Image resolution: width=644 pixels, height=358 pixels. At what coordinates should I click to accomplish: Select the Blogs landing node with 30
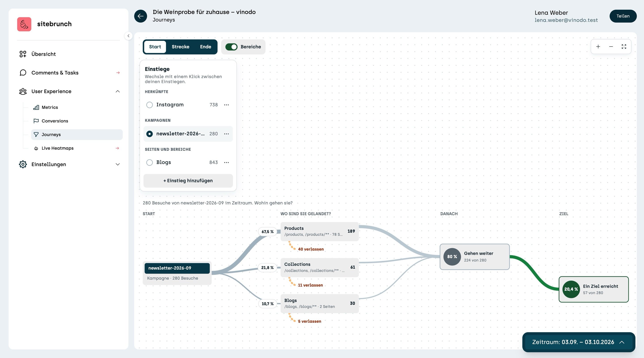(320, 303)
